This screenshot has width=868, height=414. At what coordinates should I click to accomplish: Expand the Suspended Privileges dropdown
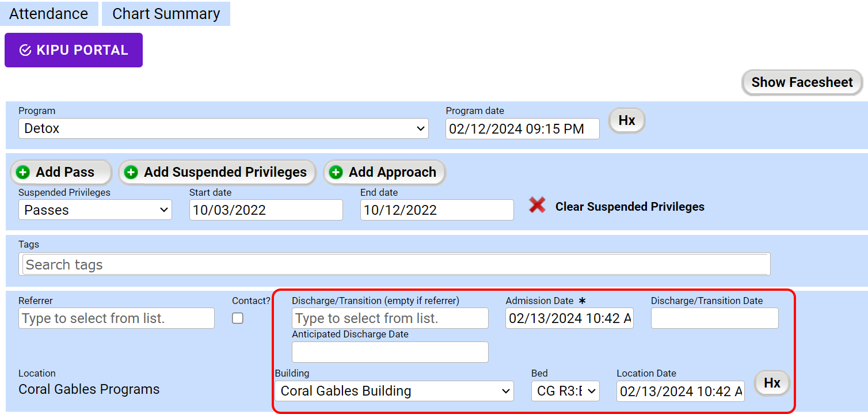pos(95,210)
